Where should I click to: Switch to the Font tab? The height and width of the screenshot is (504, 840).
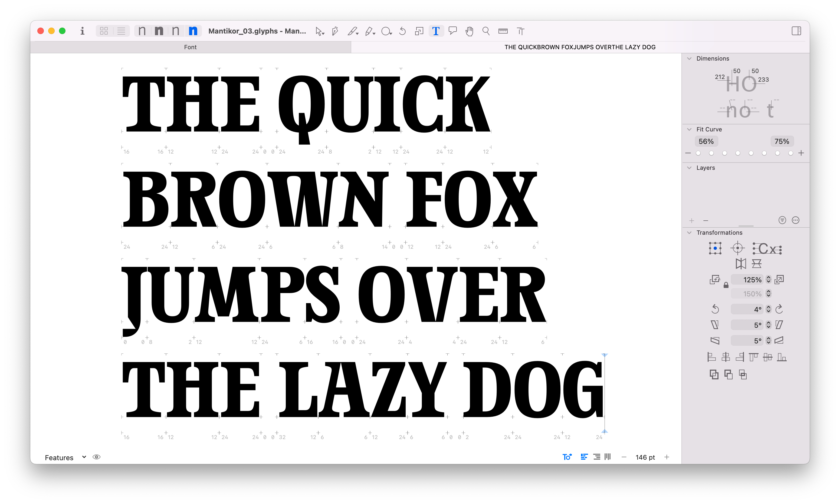tap(190, 47)
